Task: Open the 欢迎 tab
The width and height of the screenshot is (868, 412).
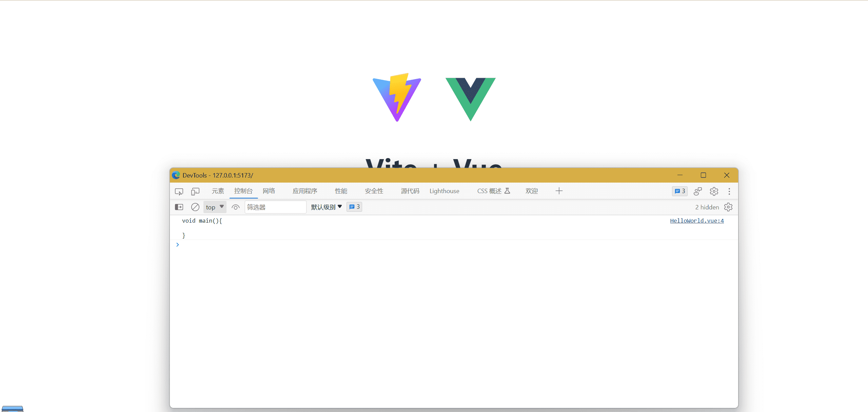Action: [532, 191]
